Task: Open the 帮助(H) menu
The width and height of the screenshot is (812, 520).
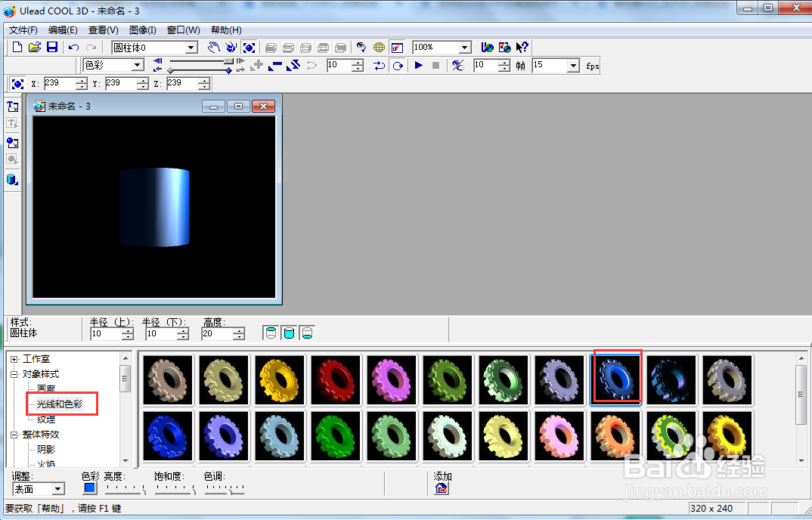Action: tap(226, 30)
